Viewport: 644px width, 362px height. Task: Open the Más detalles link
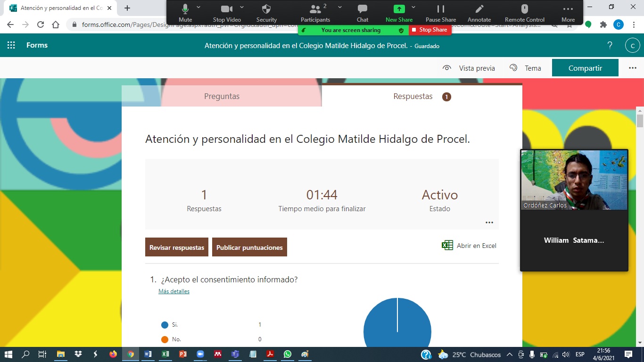point(174,291)
